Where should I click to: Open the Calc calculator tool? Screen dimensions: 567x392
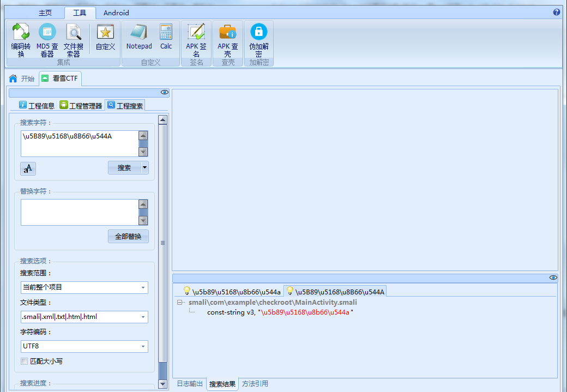[166, 37]
